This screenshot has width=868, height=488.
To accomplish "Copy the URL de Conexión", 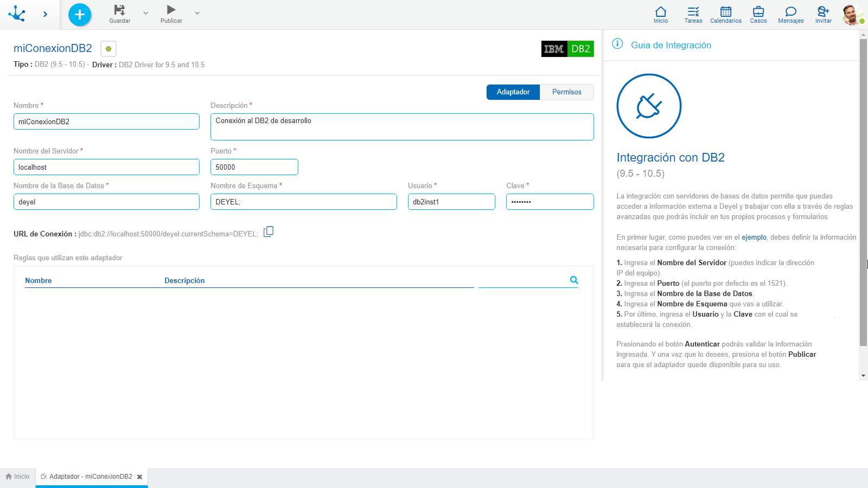I will (x=269, y=231).
